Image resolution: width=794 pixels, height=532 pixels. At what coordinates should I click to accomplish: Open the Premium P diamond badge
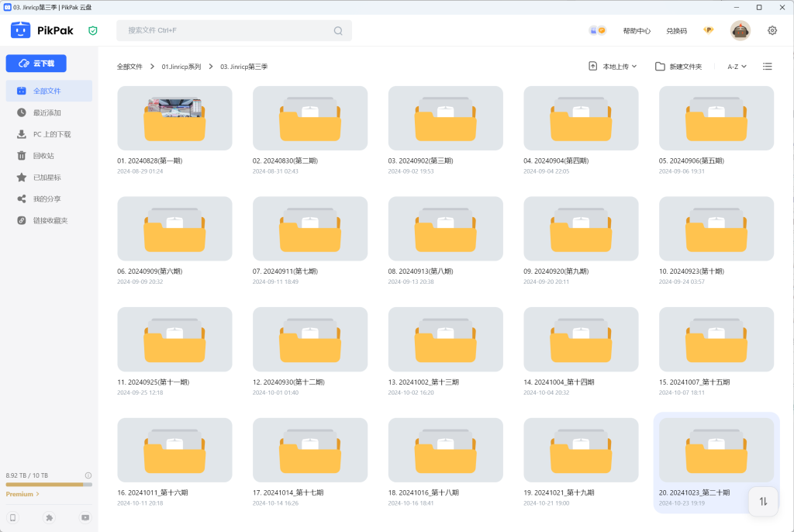708,29
